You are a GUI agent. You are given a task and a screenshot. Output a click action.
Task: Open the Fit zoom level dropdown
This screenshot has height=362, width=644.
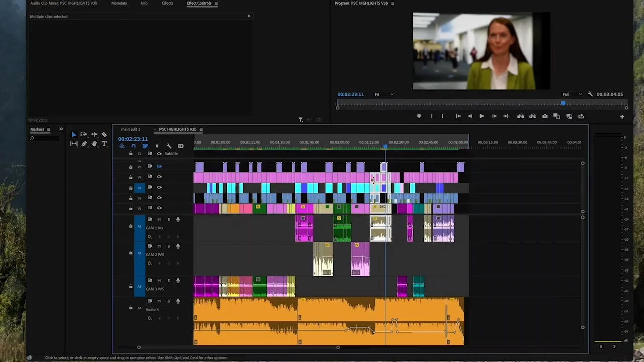[x=384, y=94]
